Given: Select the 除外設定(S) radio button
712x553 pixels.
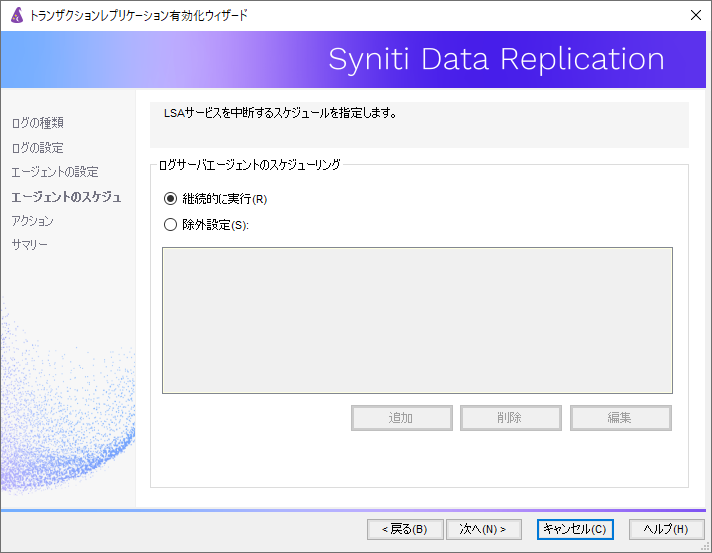Looking at the screenshot, I should (170, 225).
